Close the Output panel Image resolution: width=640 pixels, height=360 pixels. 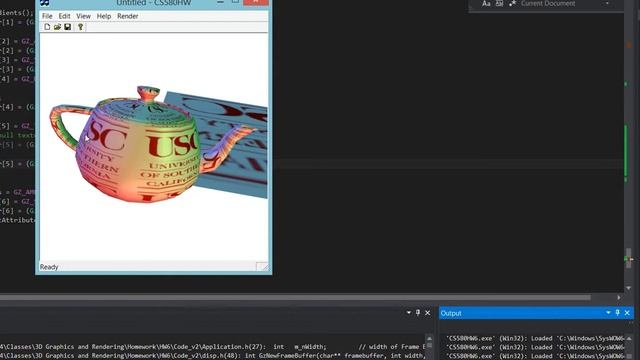627,313
